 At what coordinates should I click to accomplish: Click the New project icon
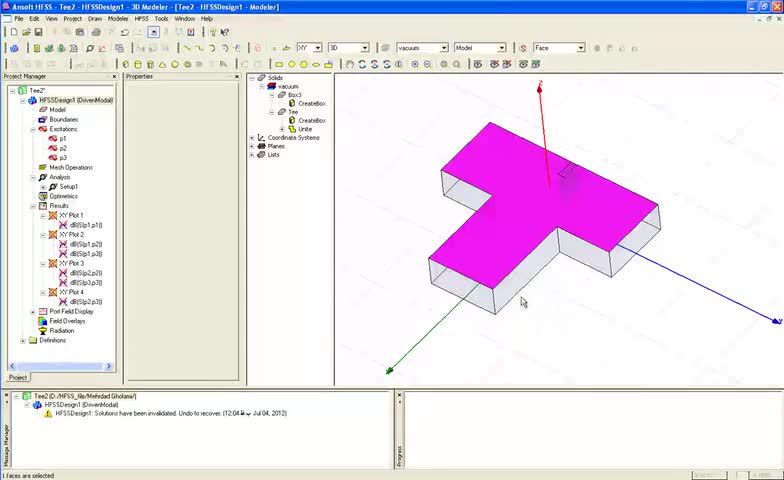[x=14, y=32]
